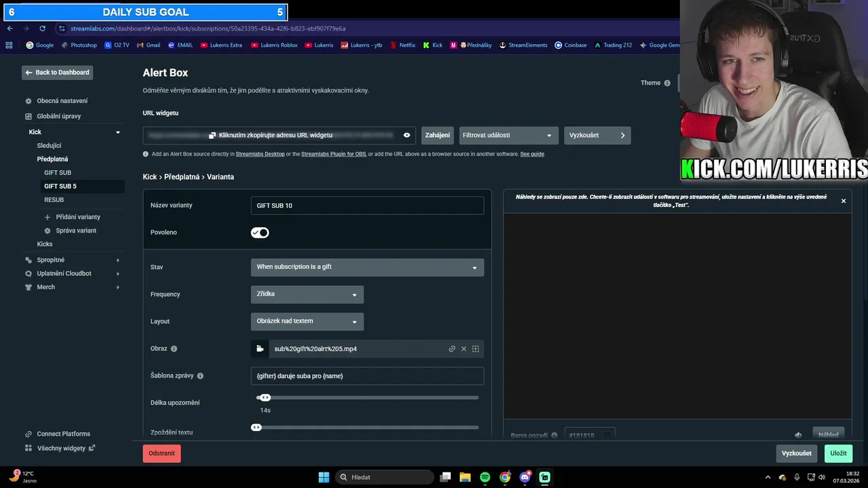Click the copy icon in the URL widget field

212,136
